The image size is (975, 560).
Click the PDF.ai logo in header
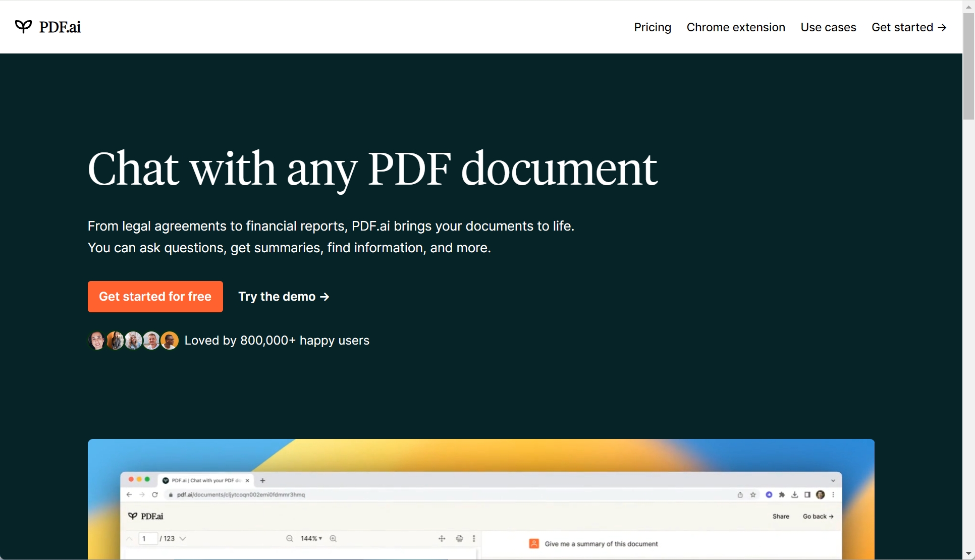coord(48,27)
